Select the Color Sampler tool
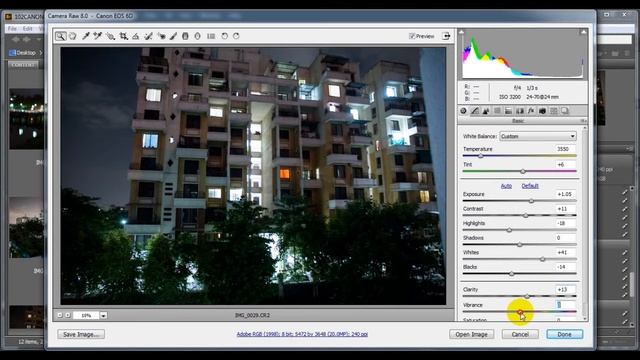The height and width of the screenshot is (360, 640). pyautogui.click(x=98, y=36)
